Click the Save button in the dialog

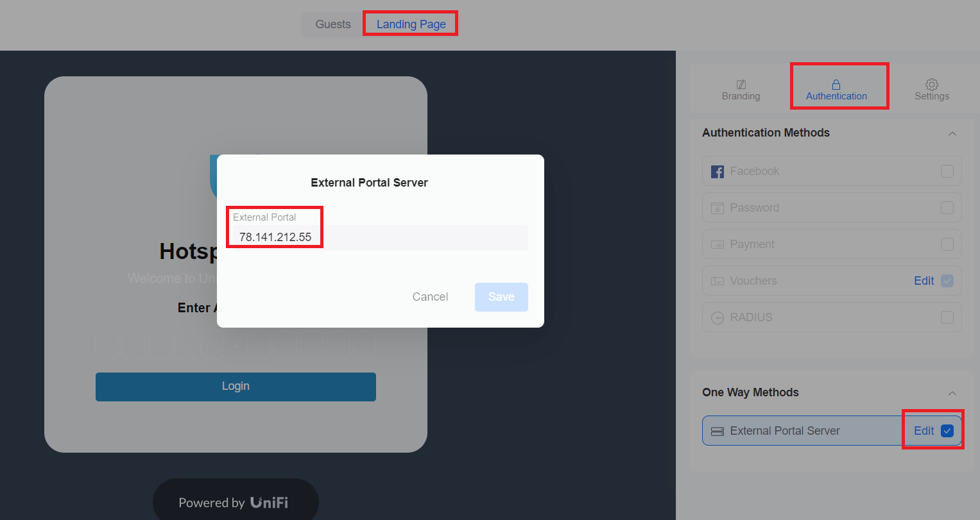click(501, 297)
